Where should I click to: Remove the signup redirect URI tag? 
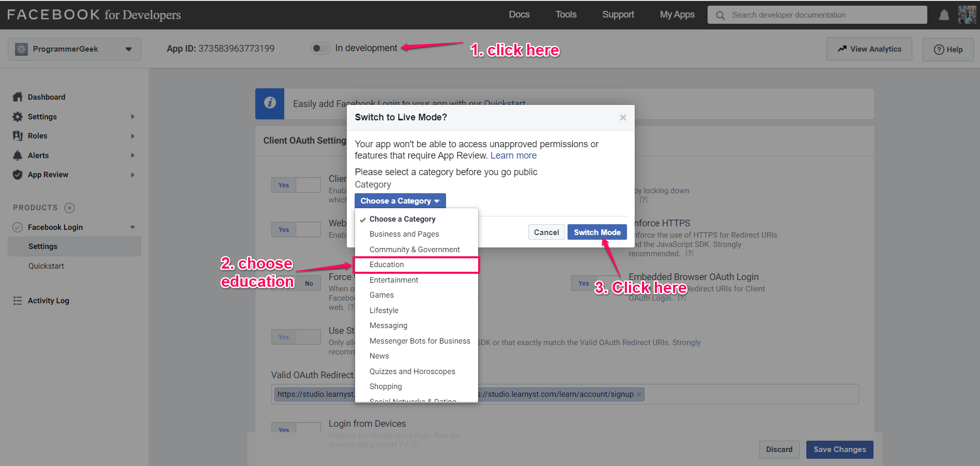[639, 395]
